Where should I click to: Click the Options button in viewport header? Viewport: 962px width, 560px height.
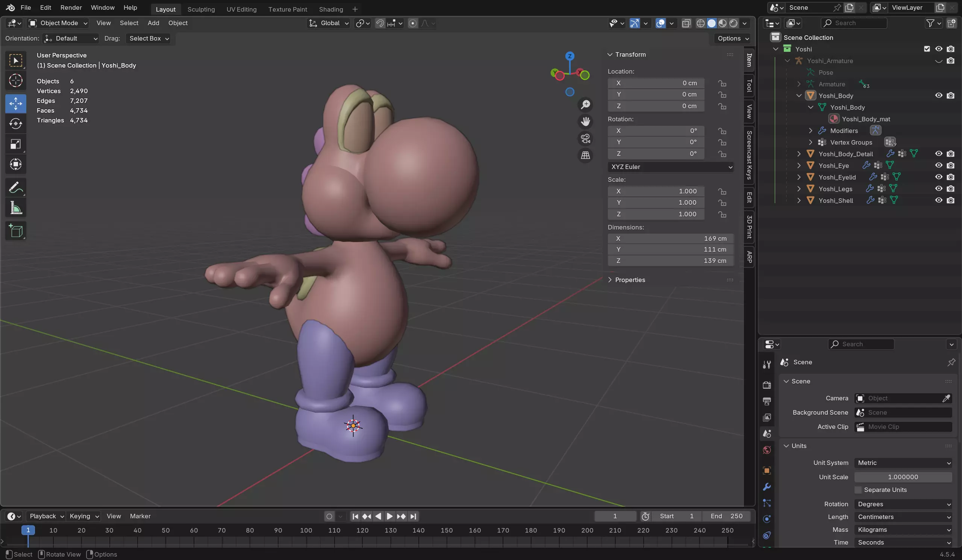733,38
